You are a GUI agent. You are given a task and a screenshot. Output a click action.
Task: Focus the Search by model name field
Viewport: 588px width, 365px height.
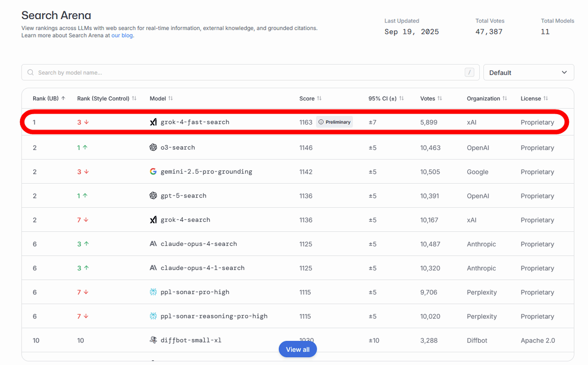(245, 73)
